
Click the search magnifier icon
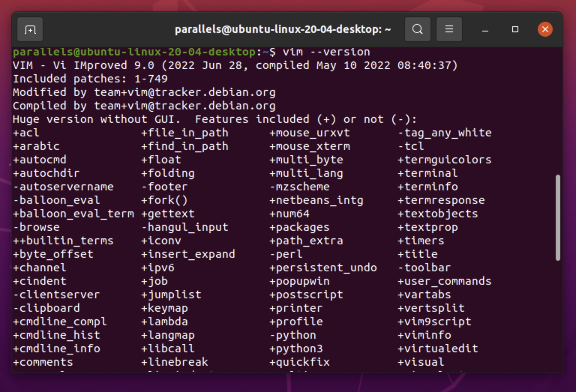pyautogui.click(x=417, y=29)
